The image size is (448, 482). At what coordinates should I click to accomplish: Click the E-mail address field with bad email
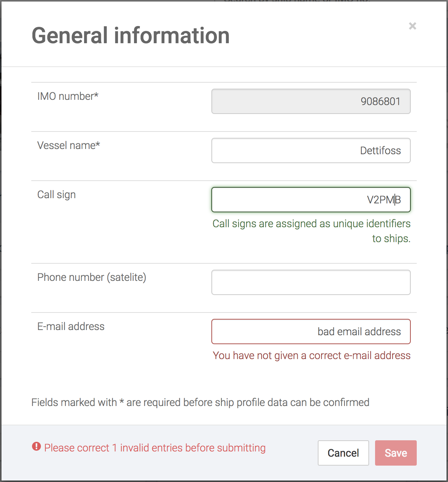click(311, 332)
